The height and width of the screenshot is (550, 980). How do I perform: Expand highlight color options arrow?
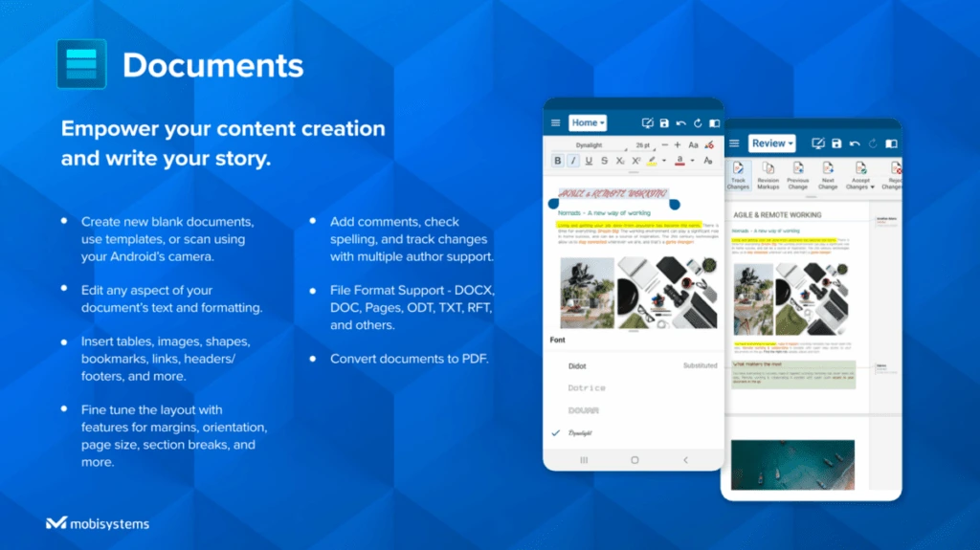[664, 161]
